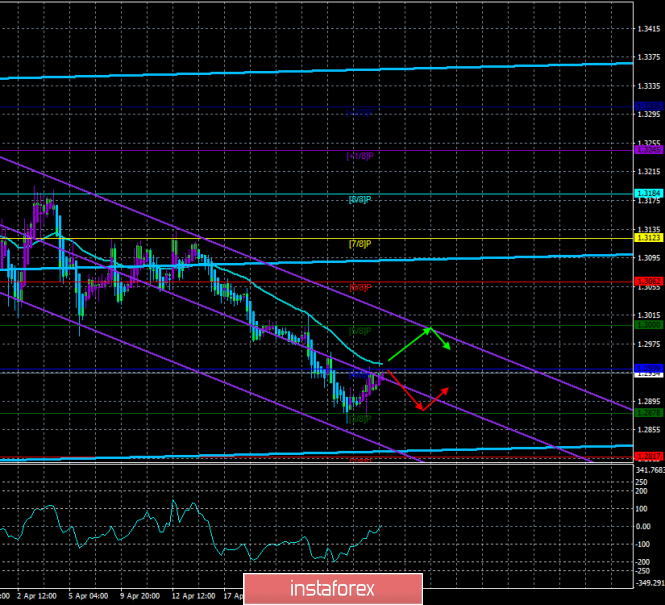Click the -349.291 indicator scale value
The image size is (665, 605).
point(649,583)
